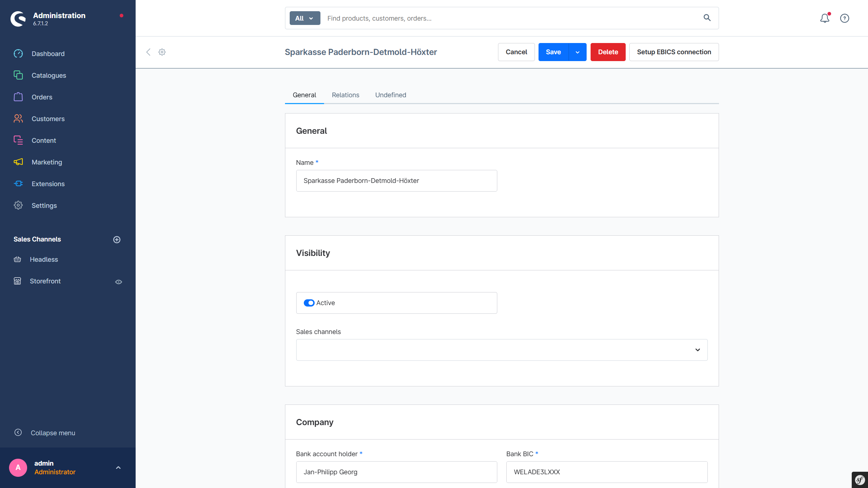This screenshot has height=488, width=868.
Task: Click the search magnifier icon
Action: 707,18
